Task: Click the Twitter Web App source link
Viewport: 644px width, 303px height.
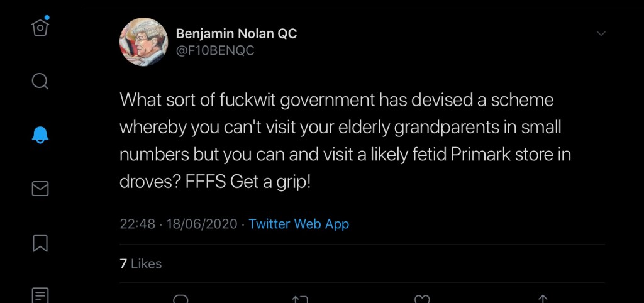Action: pos(299,224)
